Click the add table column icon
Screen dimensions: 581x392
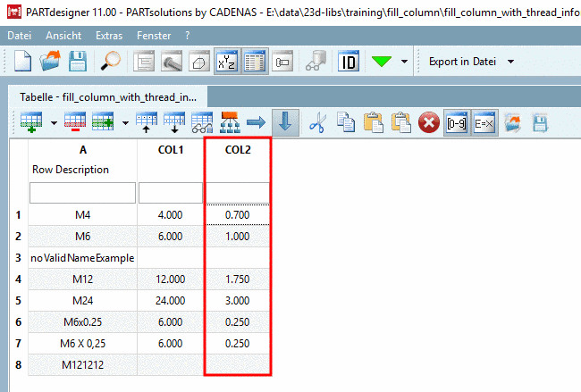click(103, 122)
